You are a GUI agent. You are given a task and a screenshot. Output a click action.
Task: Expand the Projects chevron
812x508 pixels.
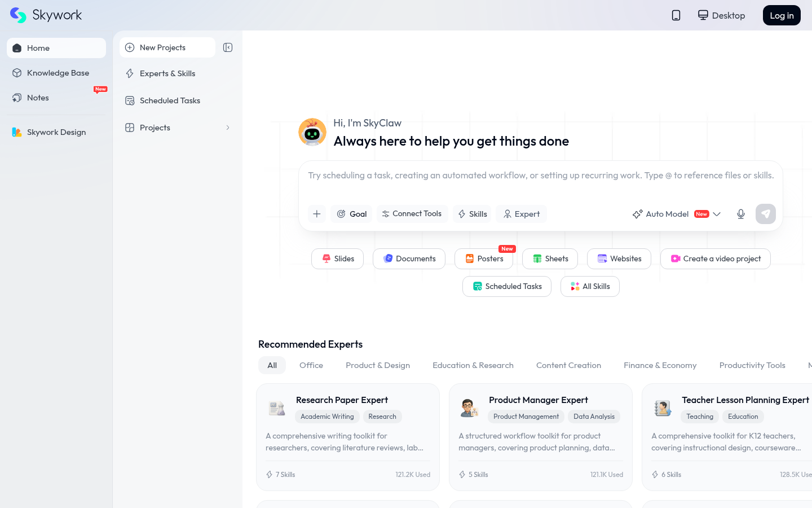click(228, 128)
